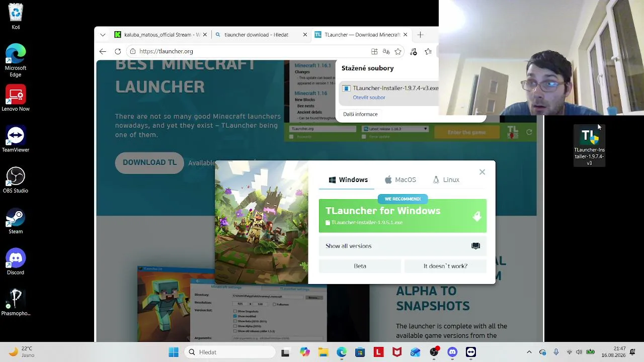The width and height of the screenshot is (644, 362).
Task: Show hidden system tray icons
Action: [529, 352]
